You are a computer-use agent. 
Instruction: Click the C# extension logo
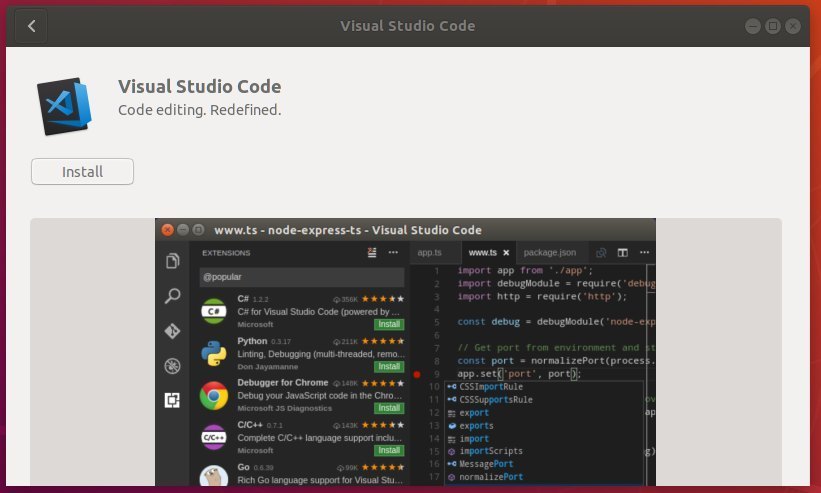tap(214, 311)
